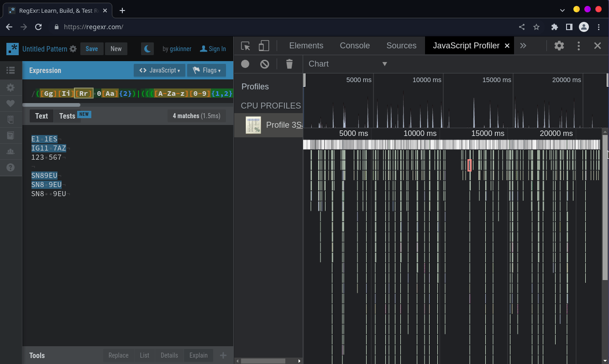This screenshot has height=364, width=609.
Task: Open the Favorites heart icon in sidebar
Action: point(10,103)
